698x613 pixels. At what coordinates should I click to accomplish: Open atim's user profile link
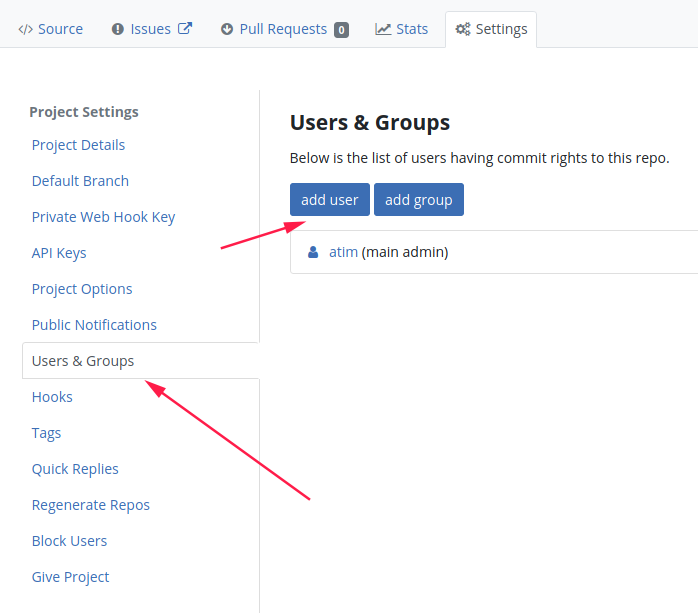(343, 252)
